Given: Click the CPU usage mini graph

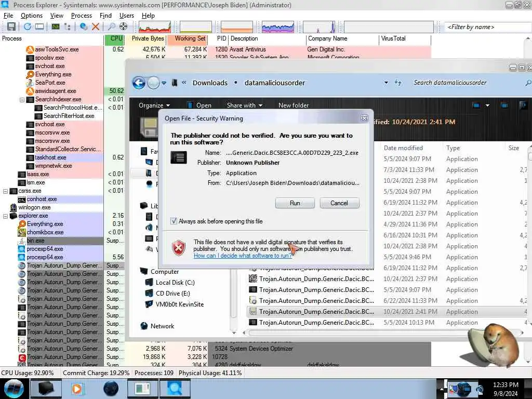Looking at the screenshot, I should [x=155, y=27].
